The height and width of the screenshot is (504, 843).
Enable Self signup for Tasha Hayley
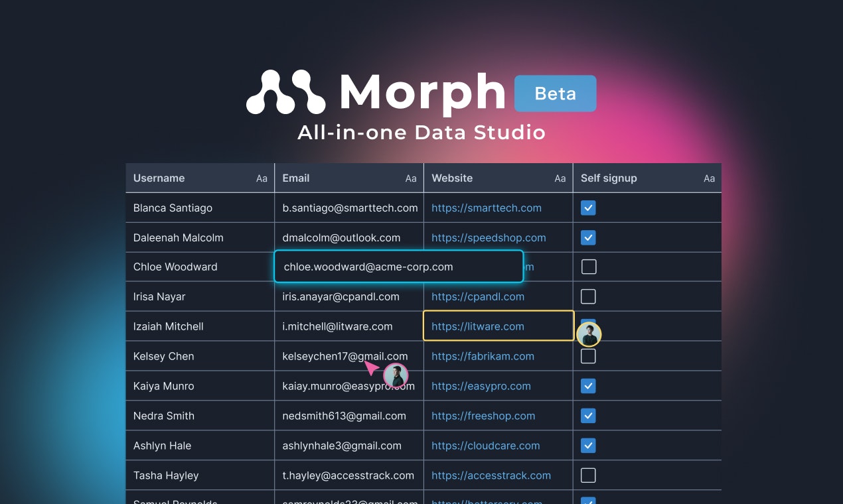tap(588, 475)
